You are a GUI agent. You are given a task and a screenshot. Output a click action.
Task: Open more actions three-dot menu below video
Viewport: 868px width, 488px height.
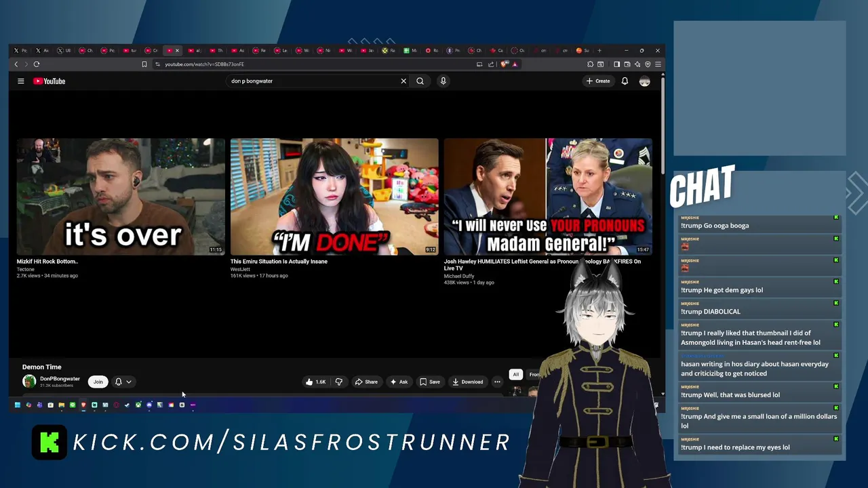click(497, 382)
